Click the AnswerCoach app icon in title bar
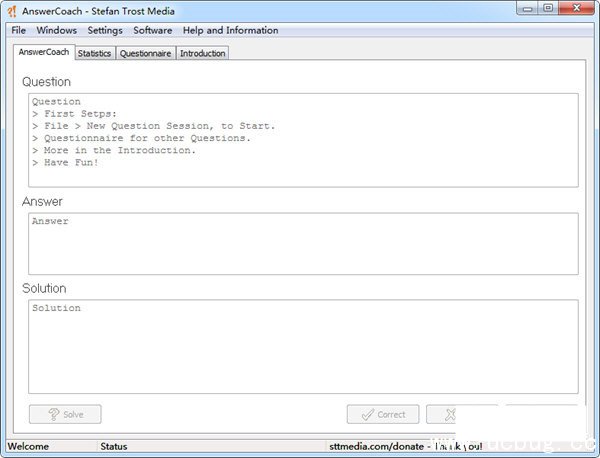The width and height of the screenshot is (600, 458). [12, 11]
